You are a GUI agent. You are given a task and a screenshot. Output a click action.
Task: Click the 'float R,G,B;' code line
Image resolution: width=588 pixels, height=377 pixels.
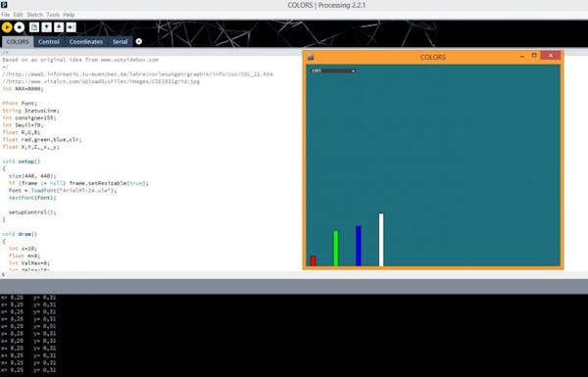tap(21, 132)
